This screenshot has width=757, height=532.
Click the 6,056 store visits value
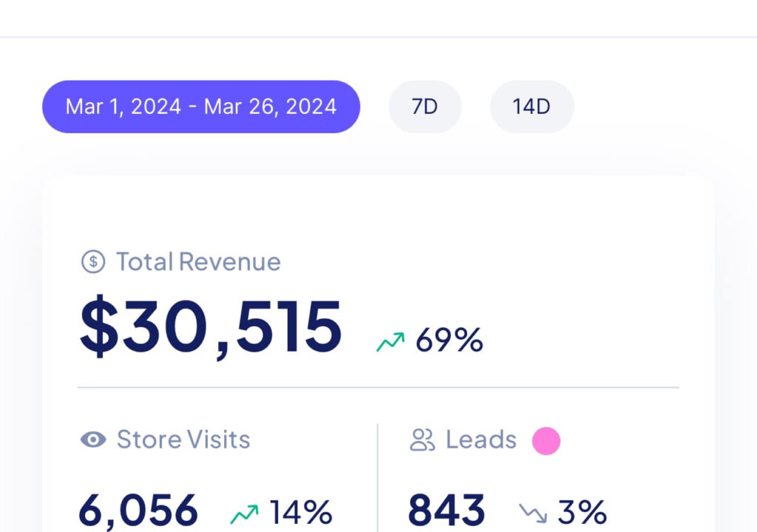coord(138,511)
